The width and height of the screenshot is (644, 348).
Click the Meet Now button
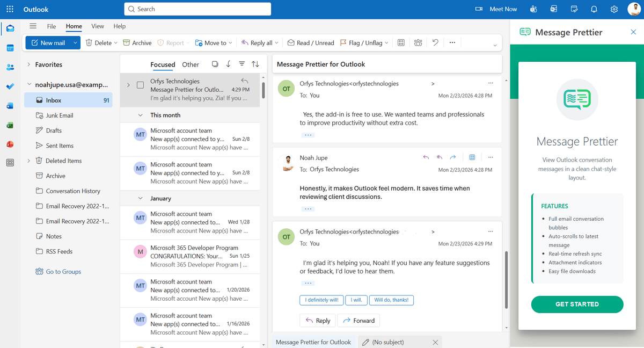click(496, 9)
